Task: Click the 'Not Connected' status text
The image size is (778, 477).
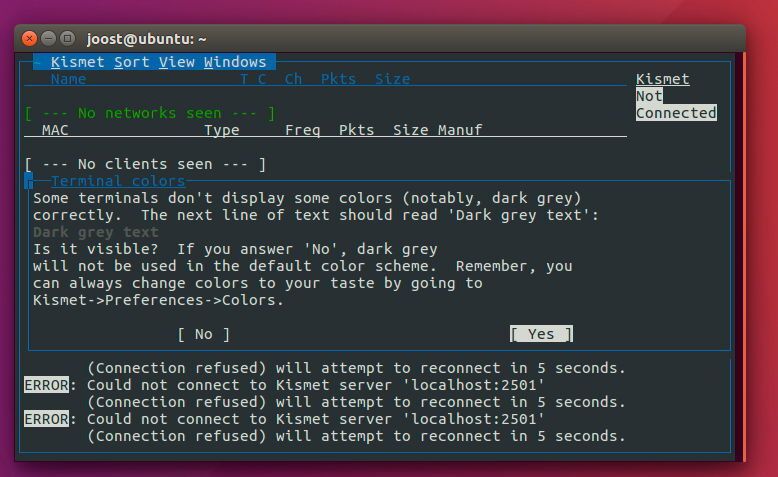Action: [676, 104]
